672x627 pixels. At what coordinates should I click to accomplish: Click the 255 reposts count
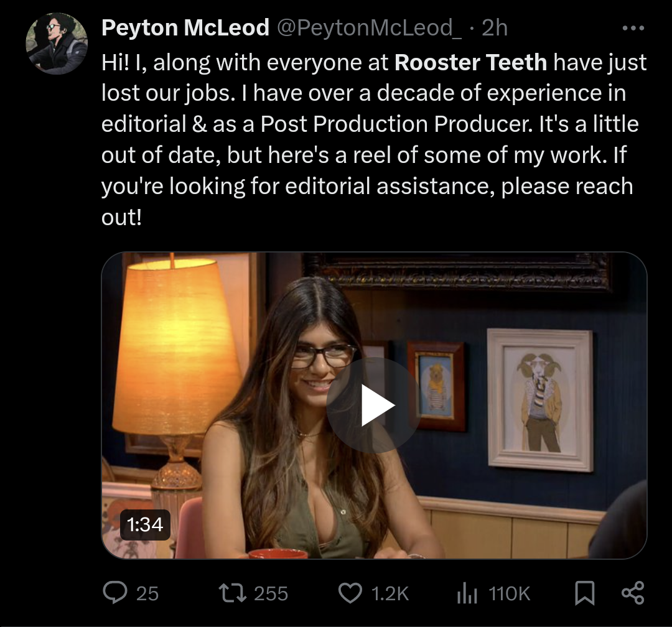point(271,593)
